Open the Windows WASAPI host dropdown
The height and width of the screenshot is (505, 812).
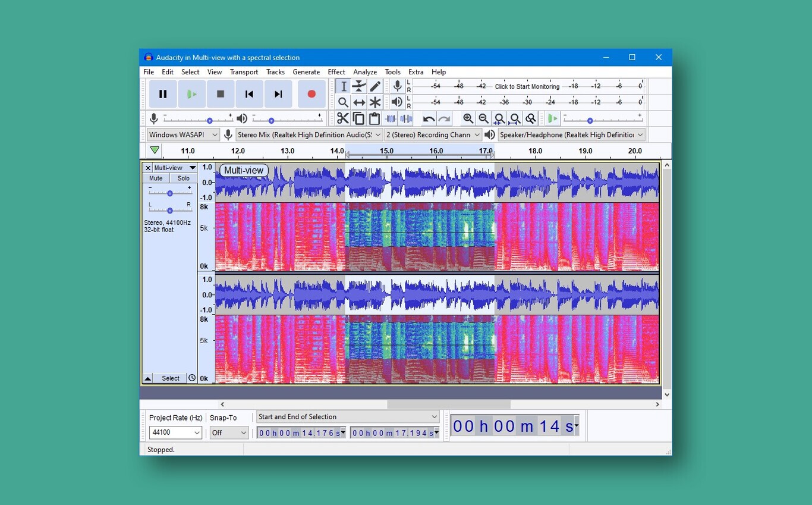click(183, 135)
